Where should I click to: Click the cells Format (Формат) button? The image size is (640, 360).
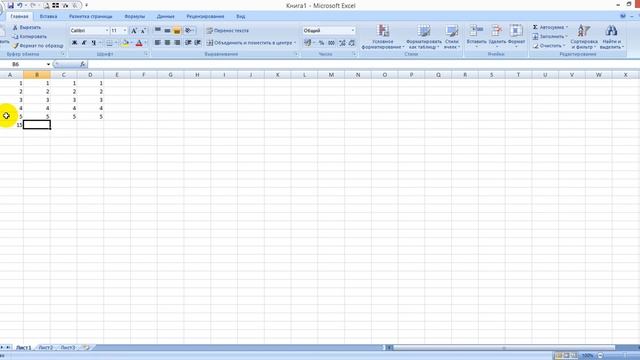point(516,36)
